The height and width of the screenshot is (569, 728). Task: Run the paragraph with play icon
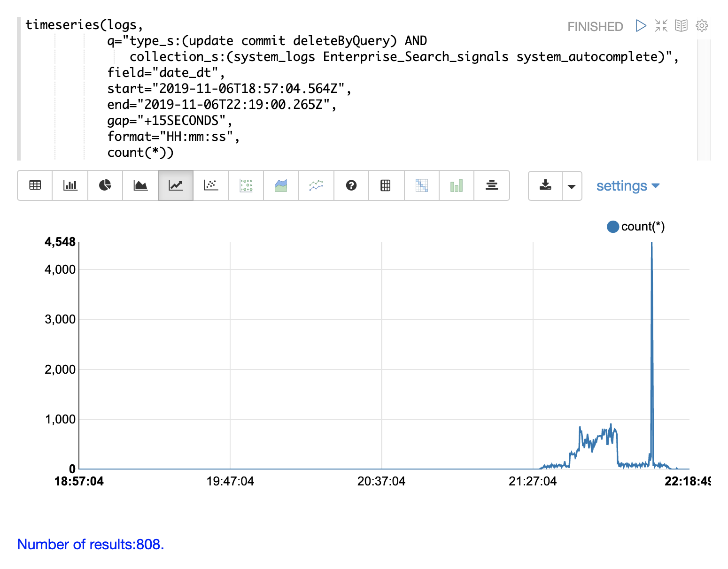point(640,25)
